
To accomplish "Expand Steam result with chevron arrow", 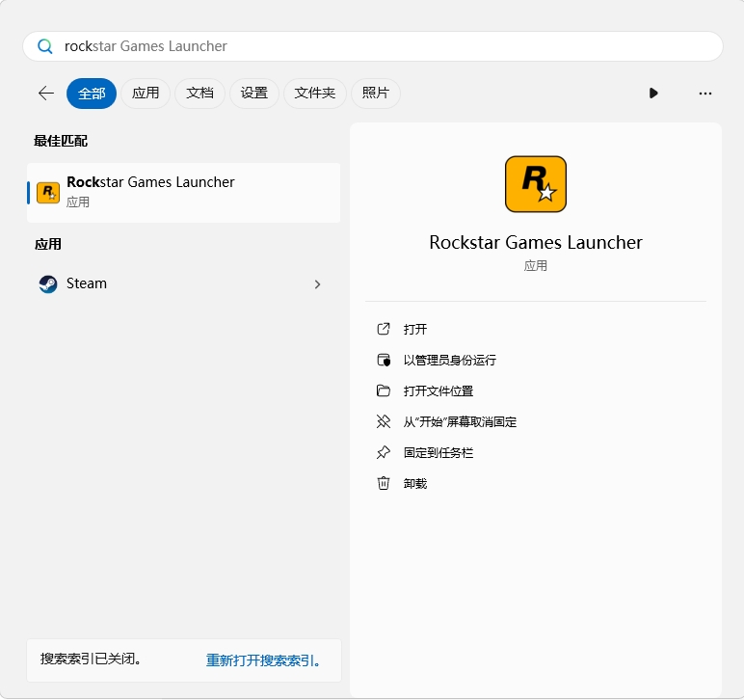I will (x=317, y=284).
